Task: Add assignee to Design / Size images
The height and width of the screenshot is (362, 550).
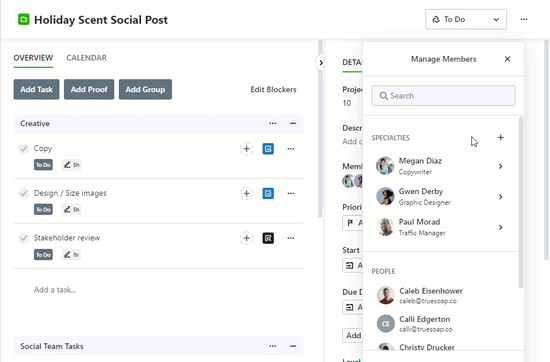Action: [x=247, y=193]
